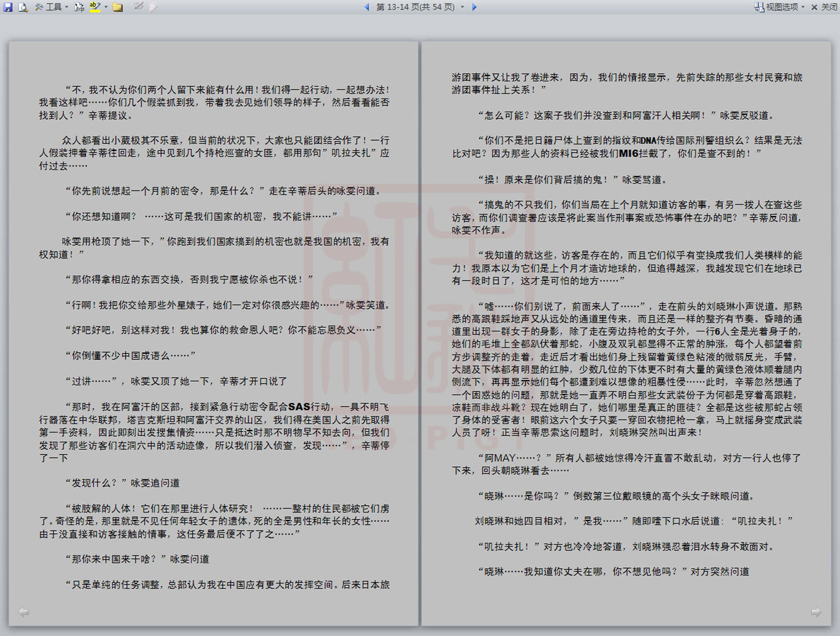Click the greyed-out pen markup icon

tap(138, 7)
